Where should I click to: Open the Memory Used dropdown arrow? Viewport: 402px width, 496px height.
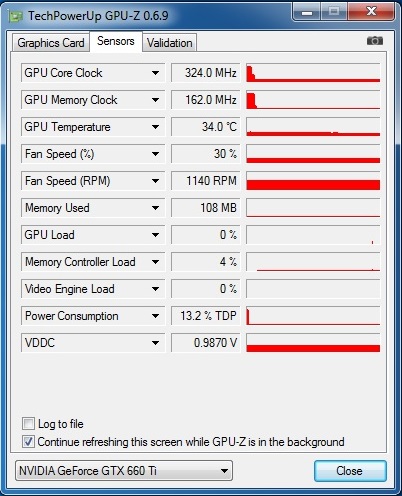pyautogui.click(x=155, y=208)
